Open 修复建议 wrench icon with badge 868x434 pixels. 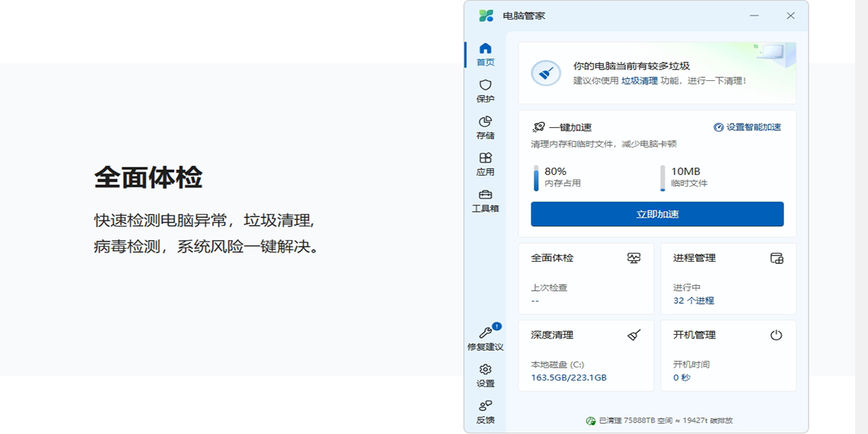(485, 339)
